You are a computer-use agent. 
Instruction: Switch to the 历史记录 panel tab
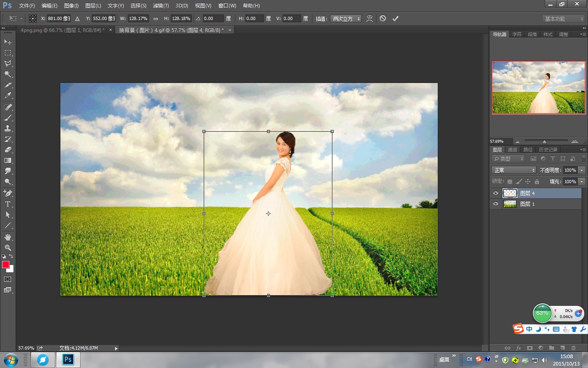point(548,150)
